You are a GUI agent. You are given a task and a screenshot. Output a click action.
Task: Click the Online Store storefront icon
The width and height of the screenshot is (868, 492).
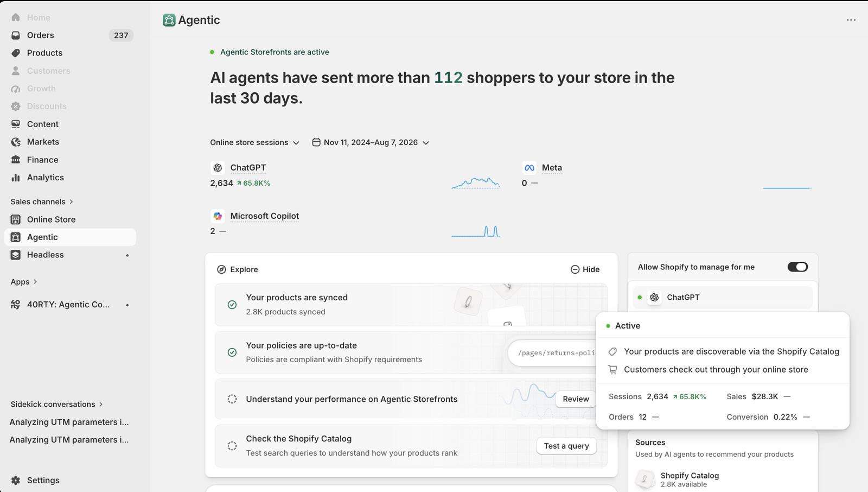16,219
